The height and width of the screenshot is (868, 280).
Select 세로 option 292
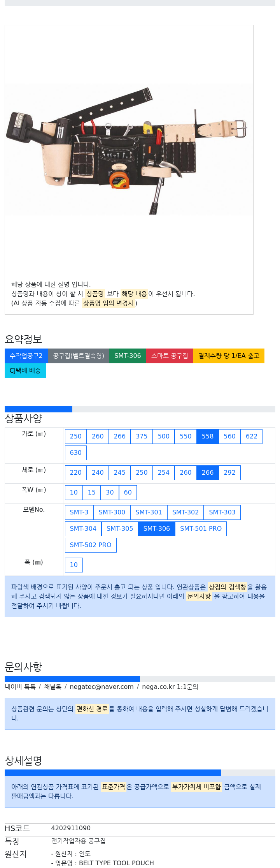(x=229, y=473)
